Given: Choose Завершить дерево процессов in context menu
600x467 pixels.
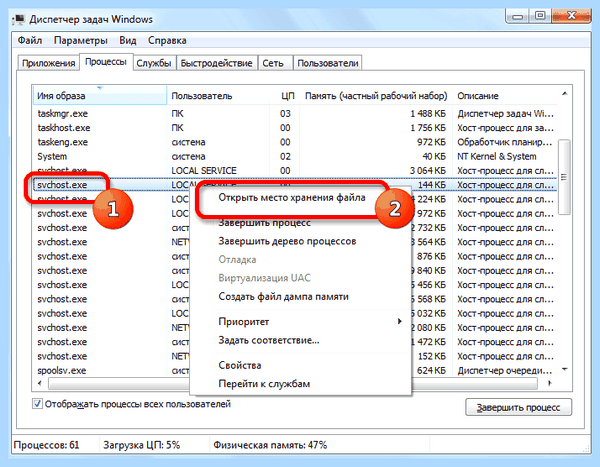Looking at the screenshot, I should coord(287,241).
